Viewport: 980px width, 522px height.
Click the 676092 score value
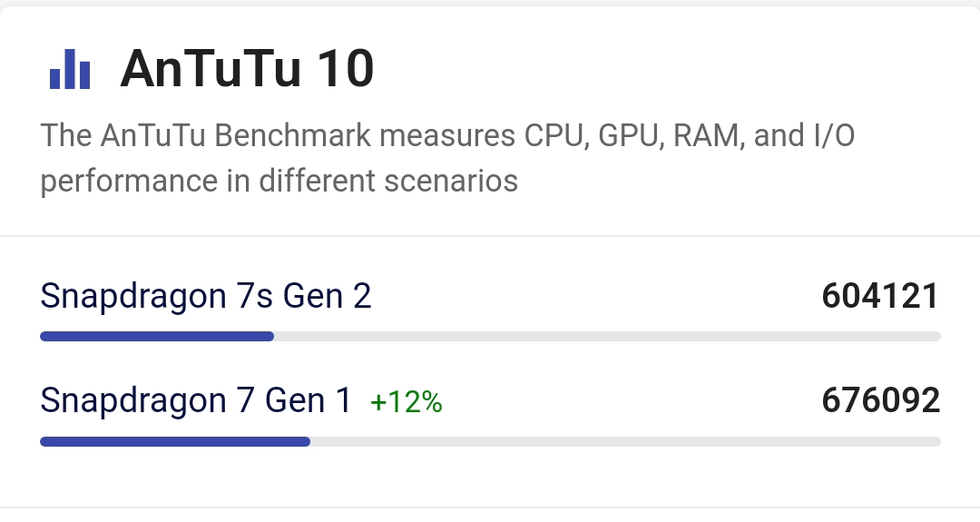tap(880, 400)
